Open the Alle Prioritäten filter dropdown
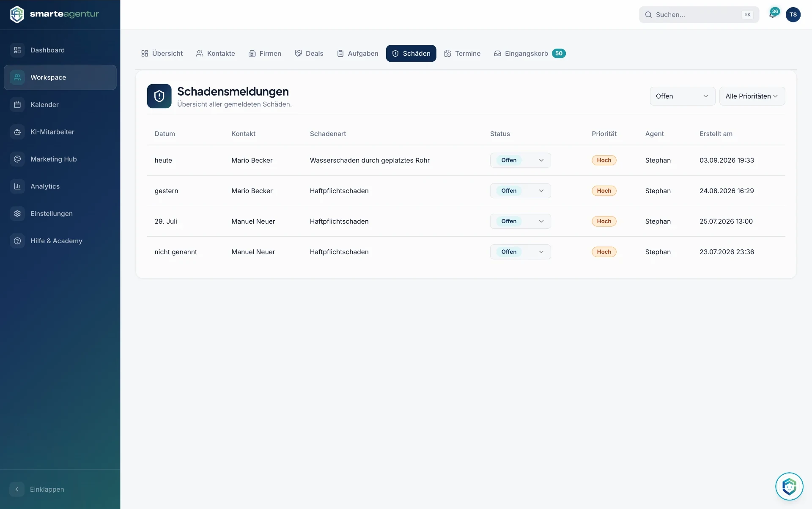This screenshot has height=509, width=812. click(752, 96)
